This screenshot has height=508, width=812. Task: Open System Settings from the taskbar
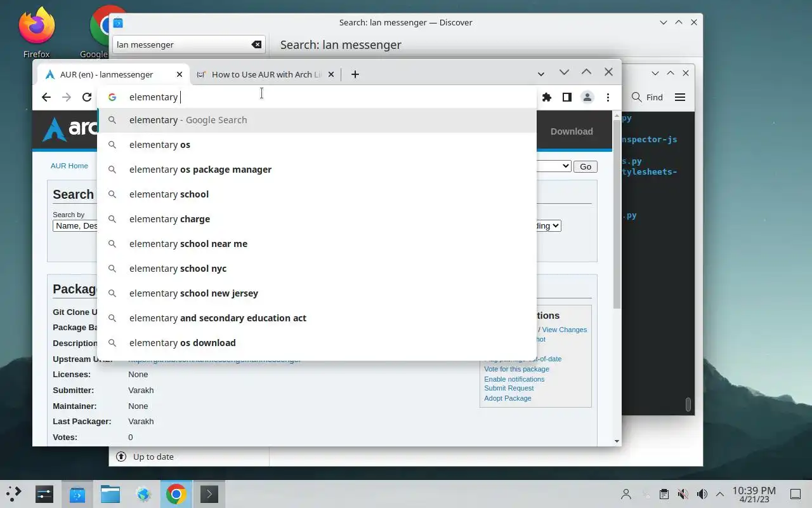pos(44,493)
